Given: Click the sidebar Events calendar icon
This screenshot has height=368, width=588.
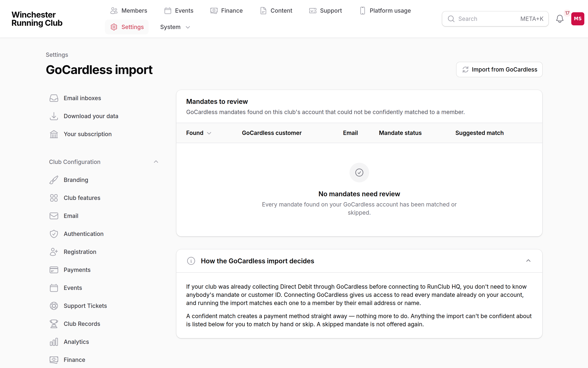Looking at the screenshot, I should [x=54, y=288].
